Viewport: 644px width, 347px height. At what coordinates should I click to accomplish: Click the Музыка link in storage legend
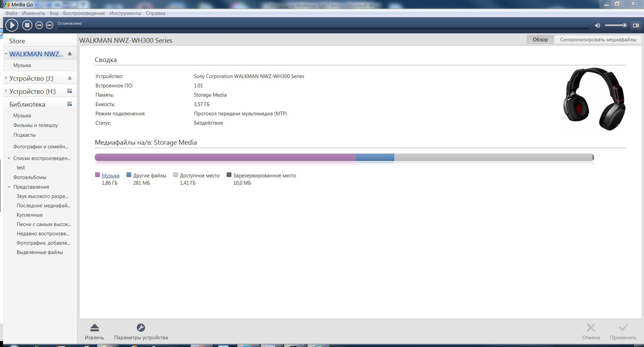coord(110,176)
